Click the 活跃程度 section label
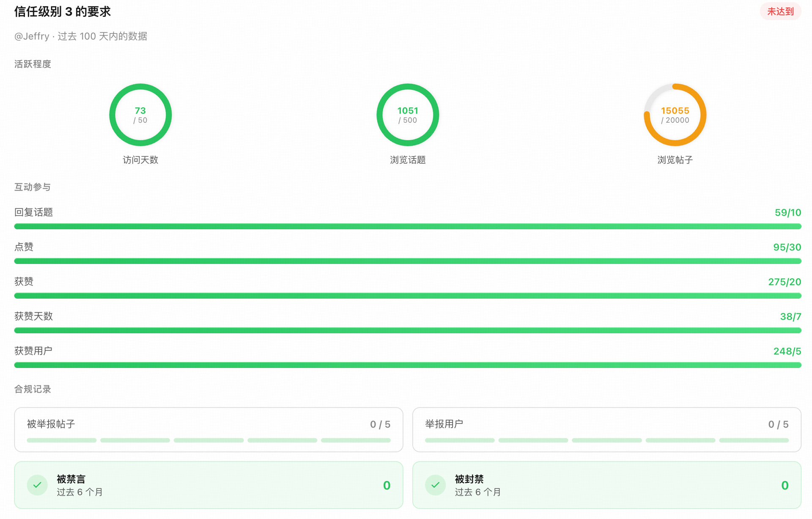The width and height of the screenshot is (812, 519). coord(33,64)
